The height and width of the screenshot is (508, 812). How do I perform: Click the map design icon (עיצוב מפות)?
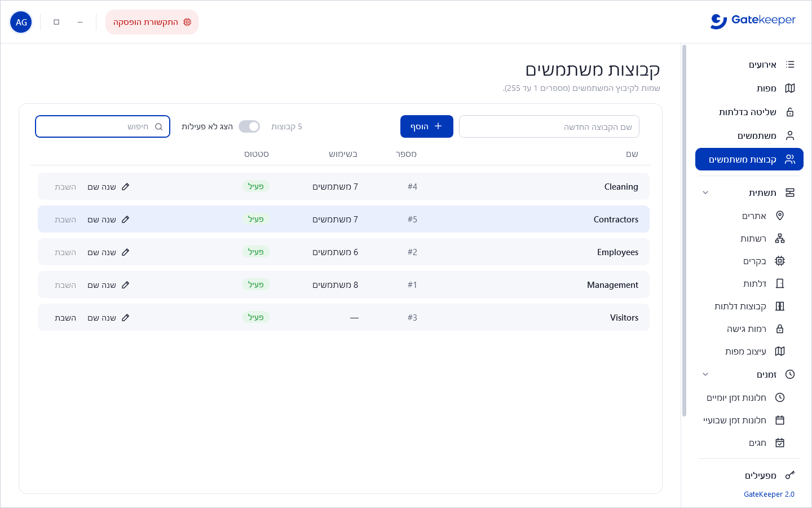(780, 351)
